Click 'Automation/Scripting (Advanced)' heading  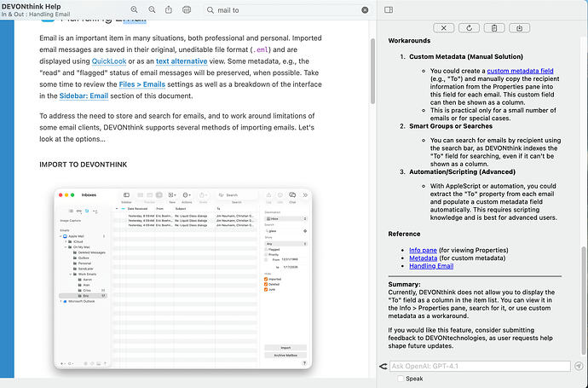click(x=462, y=172)
